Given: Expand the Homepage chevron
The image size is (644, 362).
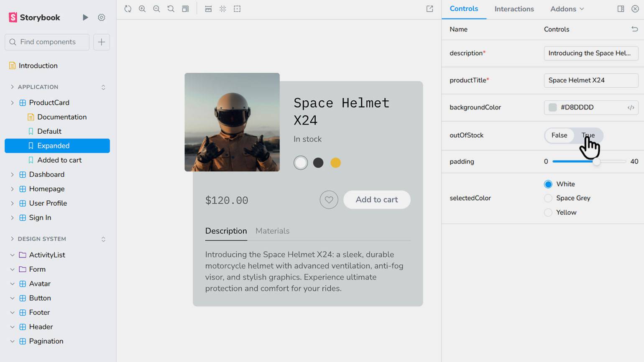Looking at the screenshot, I should click(12, 189).
